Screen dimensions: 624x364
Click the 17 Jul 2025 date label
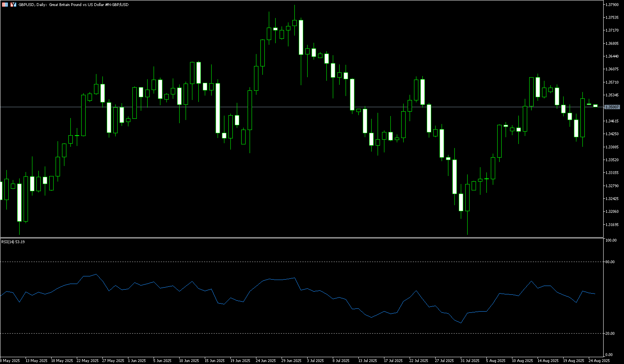[393, 361]
